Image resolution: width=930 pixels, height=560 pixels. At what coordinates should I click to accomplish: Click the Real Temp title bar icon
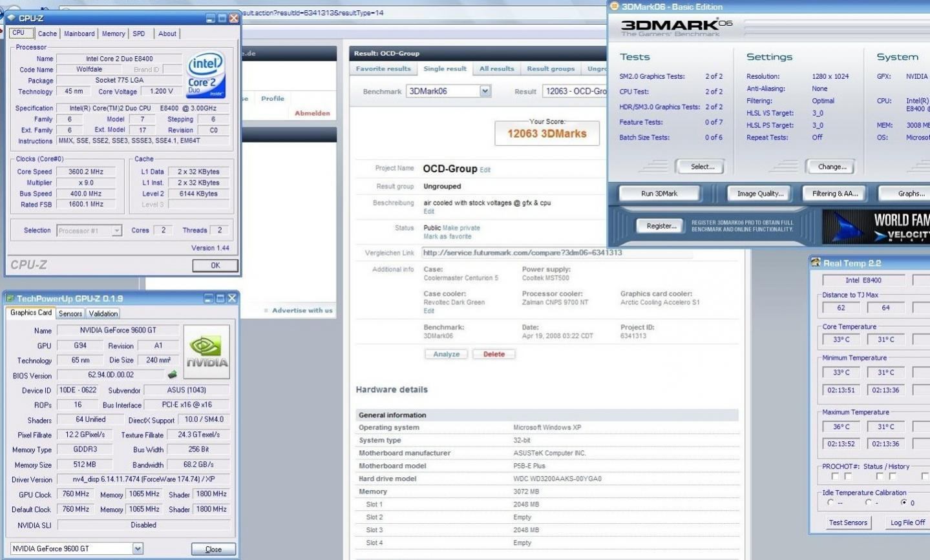(x=816, y=262)
